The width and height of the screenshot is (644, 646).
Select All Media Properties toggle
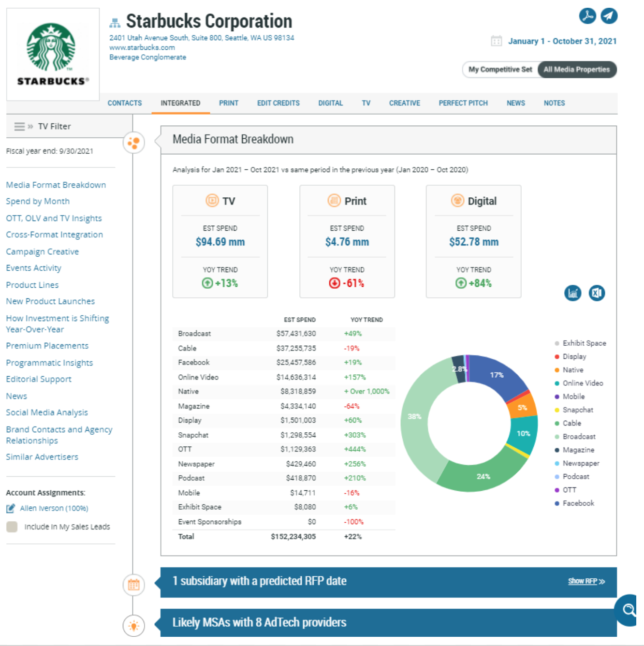pyautogui.click(x=577, y=69)
